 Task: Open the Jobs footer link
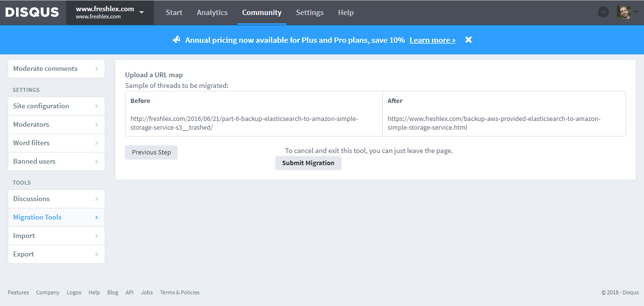[x=147, y=292]
